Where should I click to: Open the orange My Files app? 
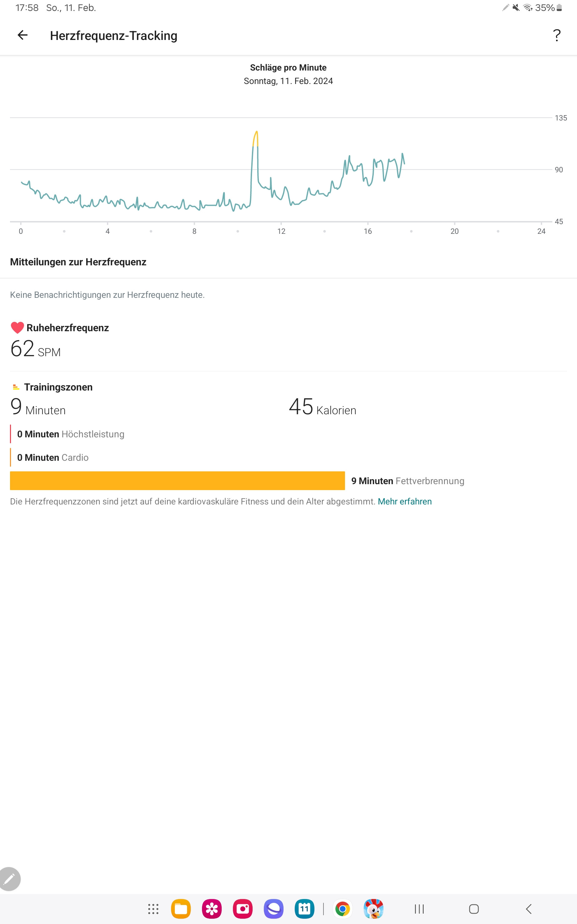click(x=181, y=909)
